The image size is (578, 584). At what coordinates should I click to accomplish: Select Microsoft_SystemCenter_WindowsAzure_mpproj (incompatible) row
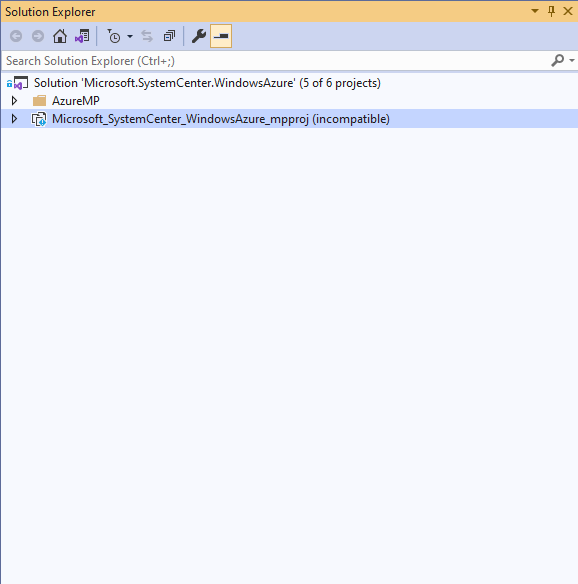click(x=289, y=119)
